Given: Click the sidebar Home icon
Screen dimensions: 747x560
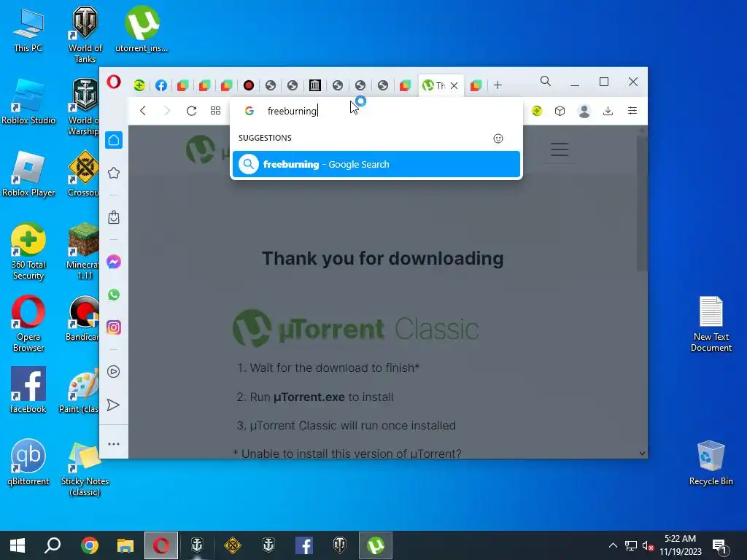Looking at the screenshot, I should (x=114, y=140).
